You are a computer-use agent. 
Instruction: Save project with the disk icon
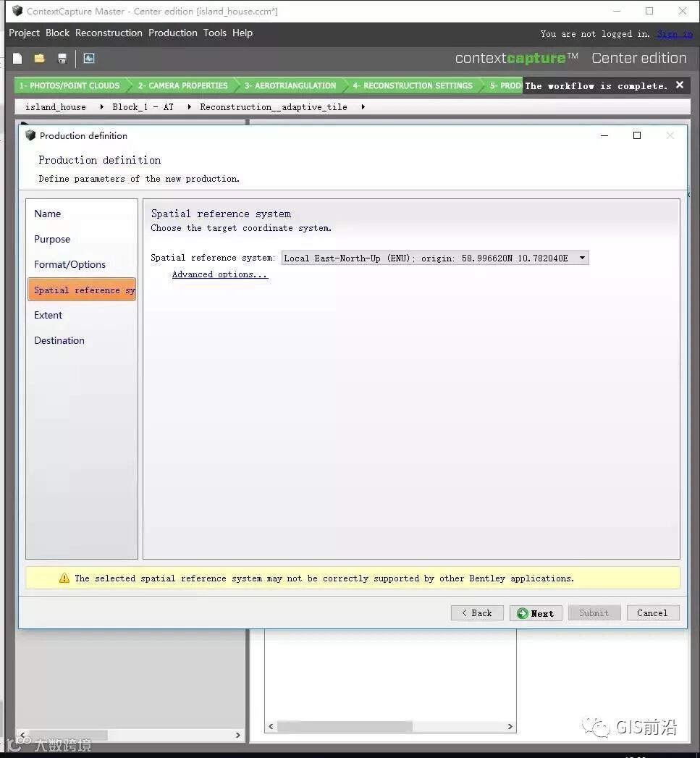62,59
